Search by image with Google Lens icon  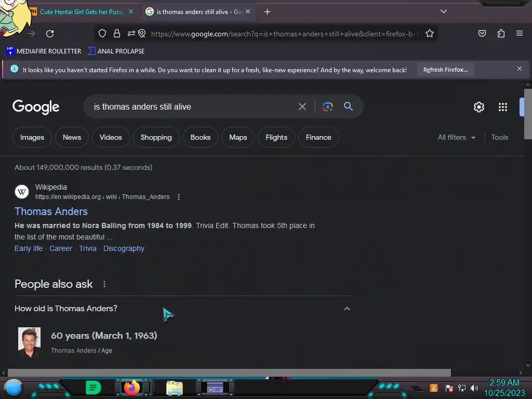[327, 107]
